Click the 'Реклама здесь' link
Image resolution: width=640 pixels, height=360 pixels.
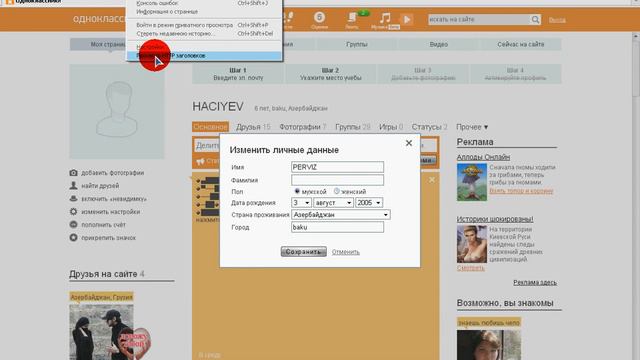coord(535,282)
